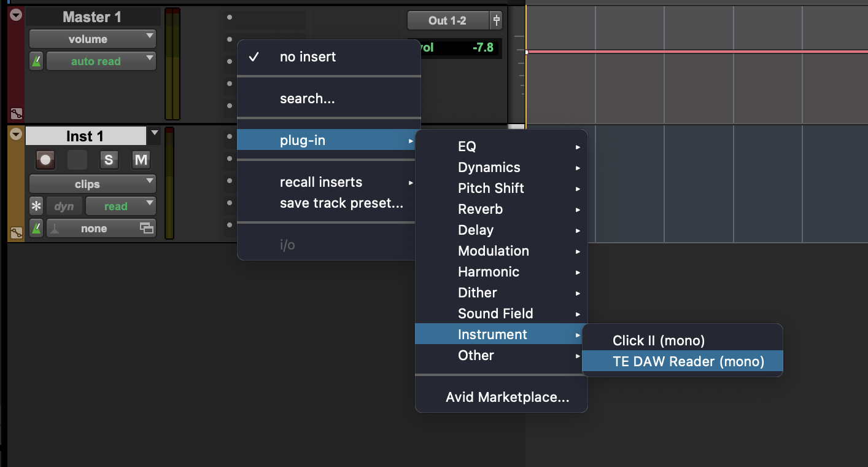868x467 pixels.
Task: Click Master 1 timebase metronome icon
Action: click(36, 61)
